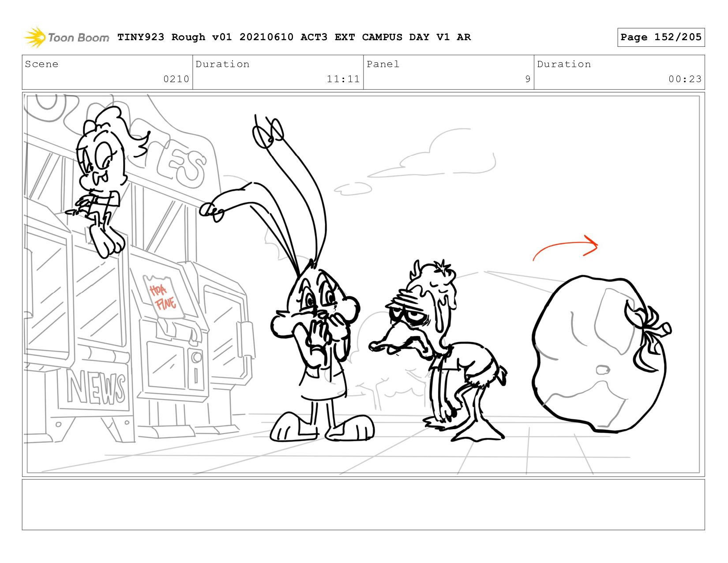Click the panel duration value '00:23'
The width and height of the screenshot is (728, 563).
pyautogui.click(x=685, y=79)
